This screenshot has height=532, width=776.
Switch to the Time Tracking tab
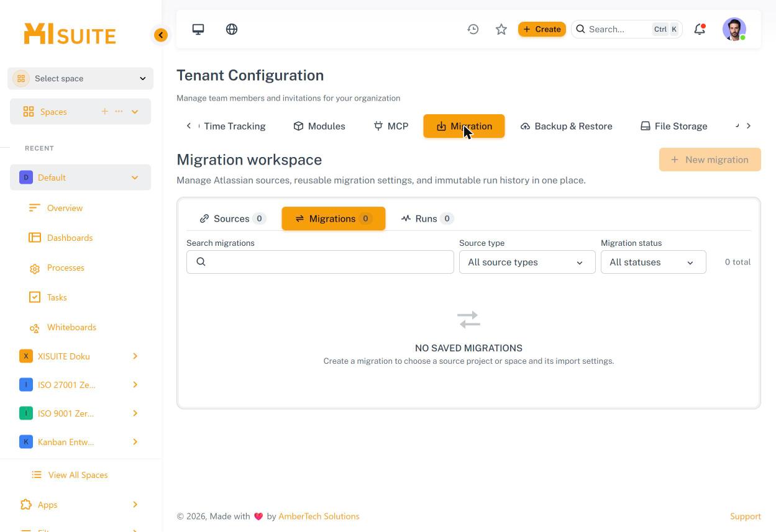(x=234, y=126)
